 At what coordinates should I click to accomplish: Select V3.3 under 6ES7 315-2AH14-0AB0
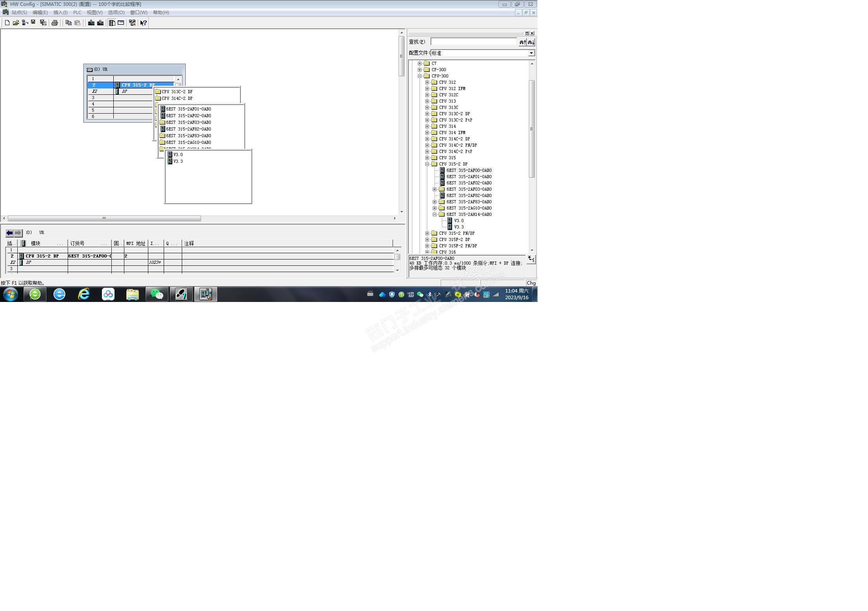459,227
